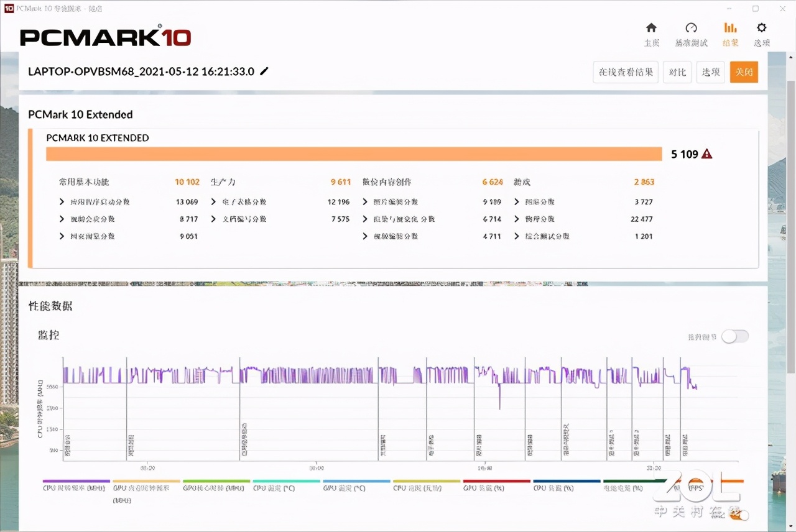Go to the 主页 home tab
Image resolution: width=796 pixels, height=532 pixels.
click(651, 35)
